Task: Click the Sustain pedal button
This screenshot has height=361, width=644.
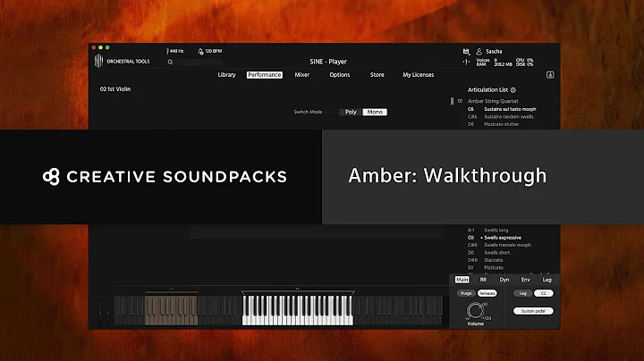Action: coord(533,311)
